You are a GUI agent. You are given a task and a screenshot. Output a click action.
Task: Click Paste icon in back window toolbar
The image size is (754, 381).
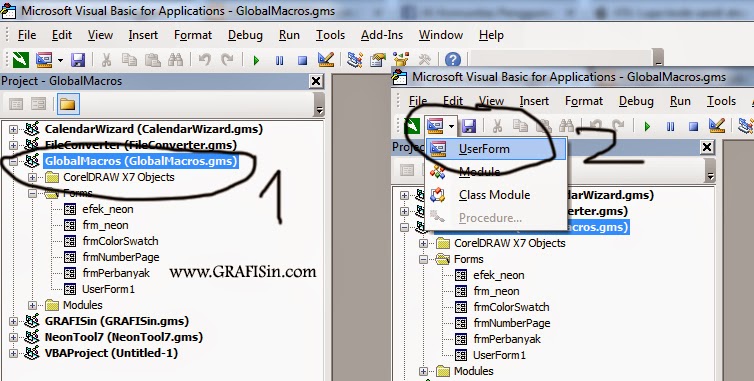pyautogui.click(x=152, y=60)
